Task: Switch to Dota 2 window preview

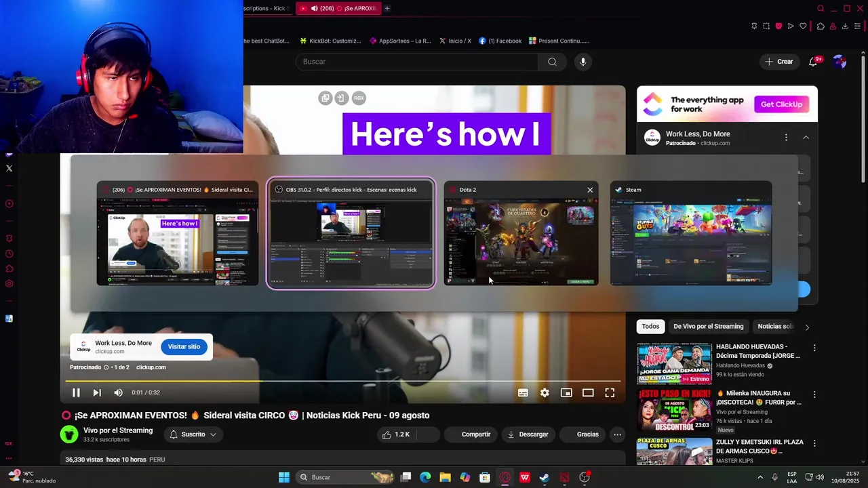Action: point(521,234)
